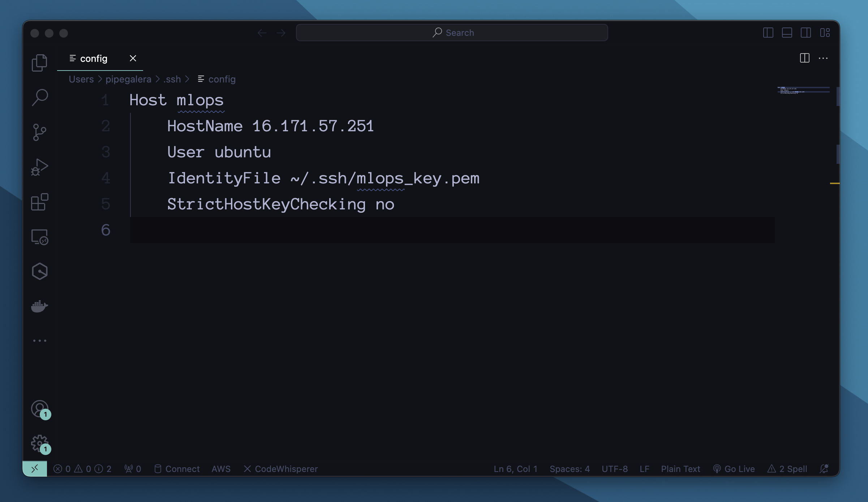Open the Explorer view icon
The height and width of the screenshot is (502, 868).
tap(39, 63)
